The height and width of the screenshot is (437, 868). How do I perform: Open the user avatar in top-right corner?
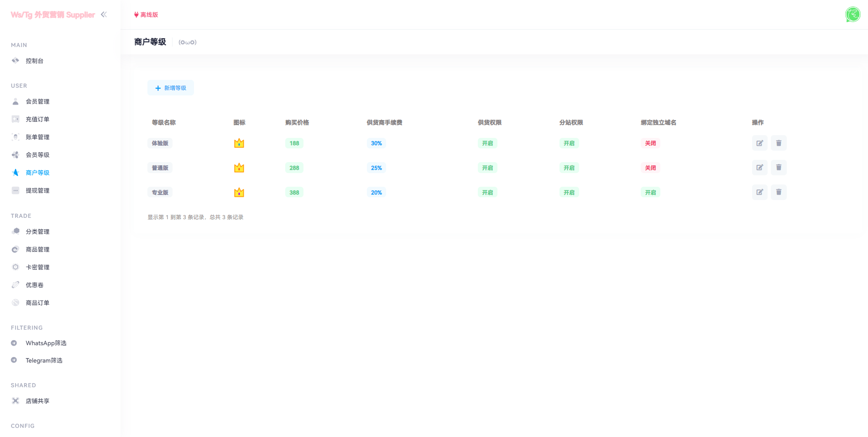click(852, 15)
